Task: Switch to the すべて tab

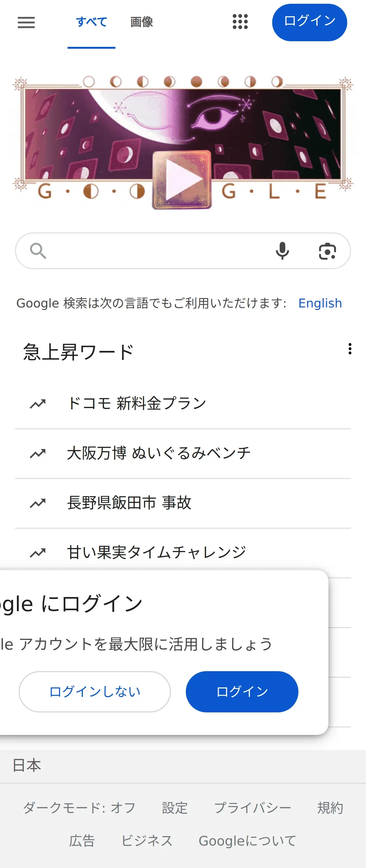Action: coord(91,22)
